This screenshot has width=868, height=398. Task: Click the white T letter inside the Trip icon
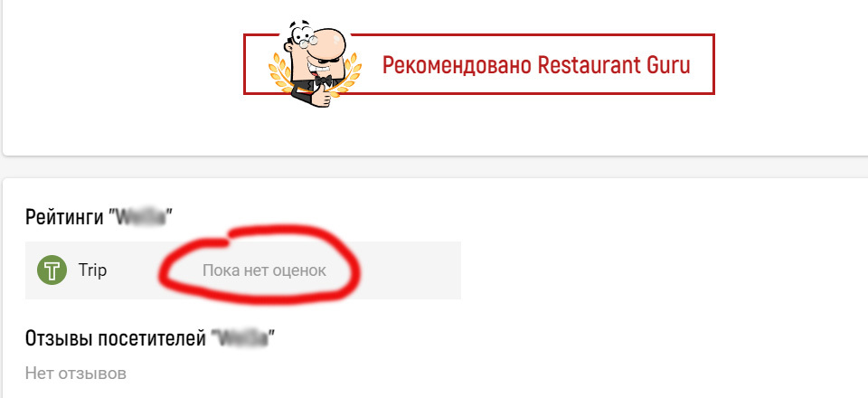coord(52,271)
